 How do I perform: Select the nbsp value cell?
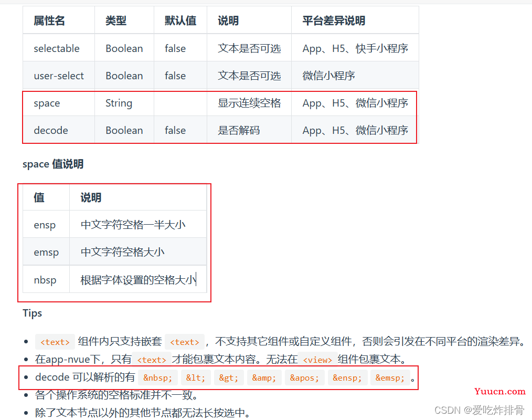45,280
